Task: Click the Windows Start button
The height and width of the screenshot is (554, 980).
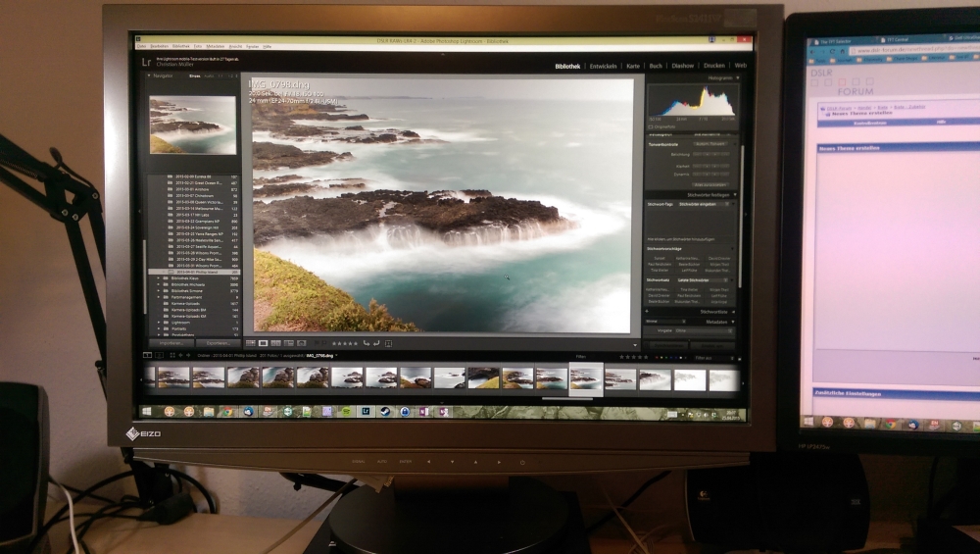Action: click(x=147, y=410)
